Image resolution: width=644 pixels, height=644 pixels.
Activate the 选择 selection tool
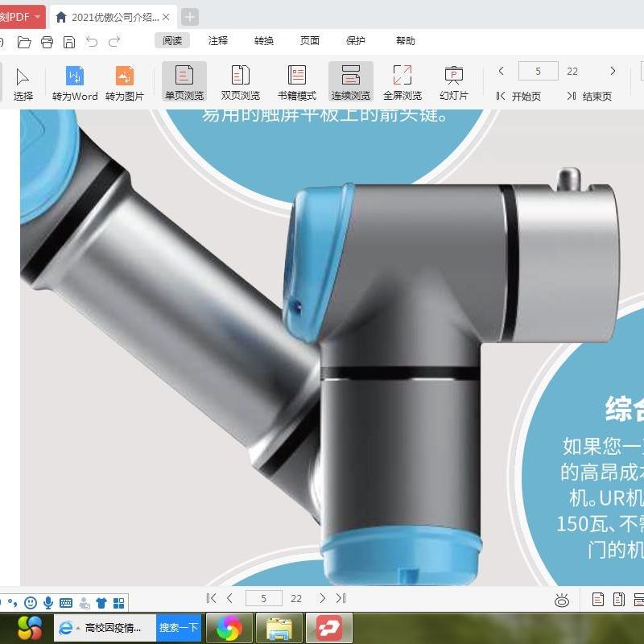(23, 85)
